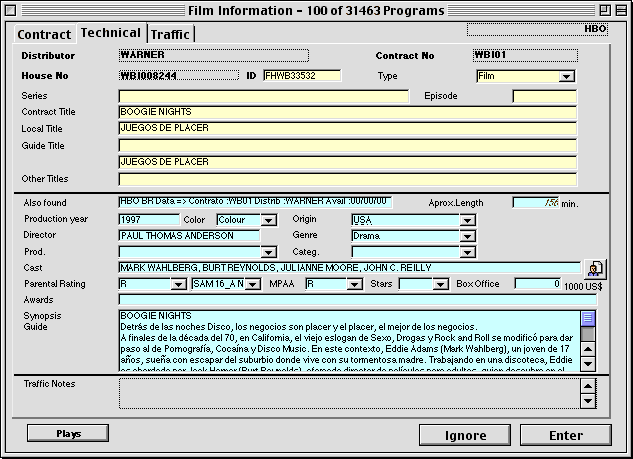633x459 pixels.
Task: Click inside the Synopsis Guide text area
Action: 350,341
